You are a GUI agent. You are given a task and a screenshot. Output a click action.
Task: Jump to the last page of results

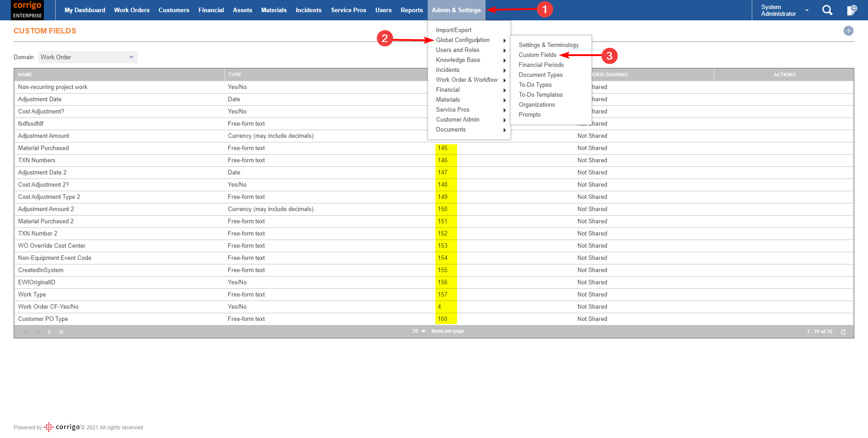(x=61, y=332)
